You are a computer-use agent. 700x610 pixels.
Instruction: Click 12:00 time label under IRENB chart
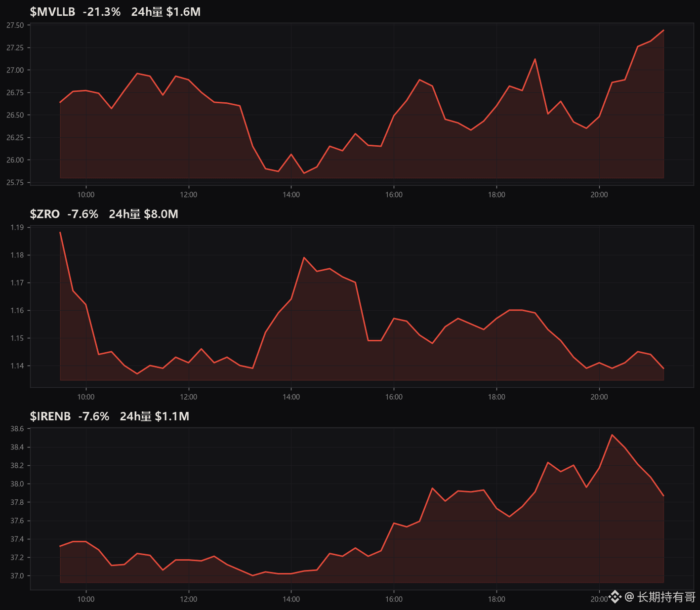tap(189, 599)
